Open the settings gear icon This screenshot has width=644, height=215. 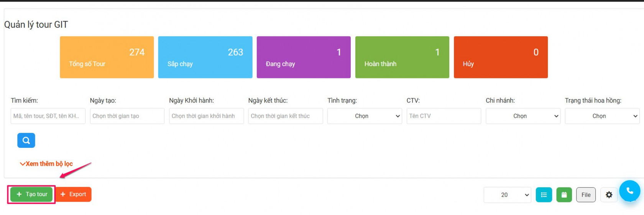pos(609,195)
